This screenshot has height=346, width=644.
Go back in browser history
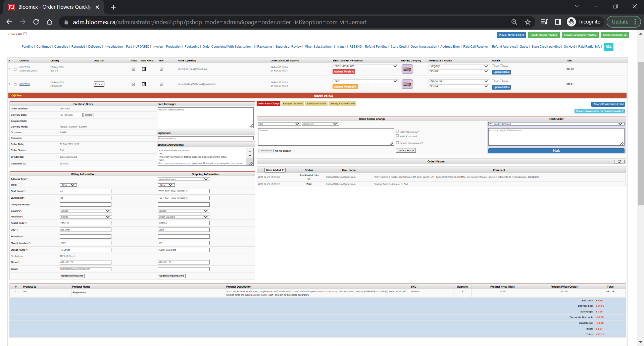(x=9, y=22)
